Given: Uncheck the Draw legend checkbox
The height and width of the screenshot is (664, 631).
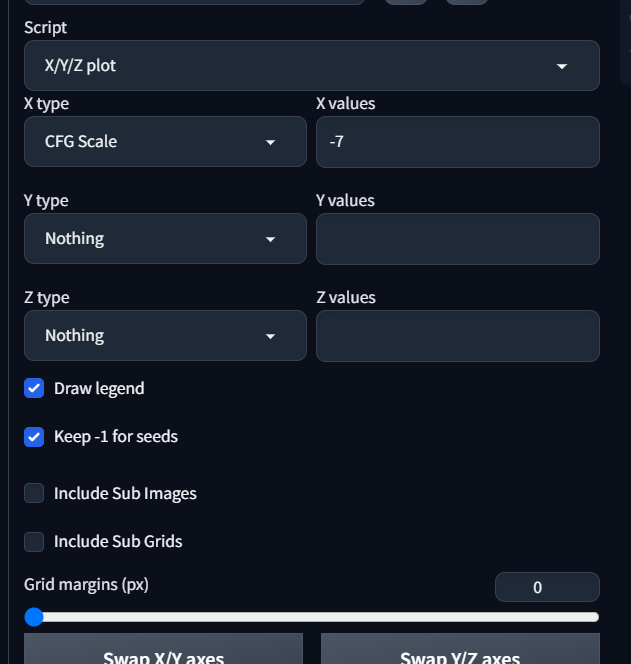Looking at the screenshot, I should pyautogui.click(x=34, y=388).
